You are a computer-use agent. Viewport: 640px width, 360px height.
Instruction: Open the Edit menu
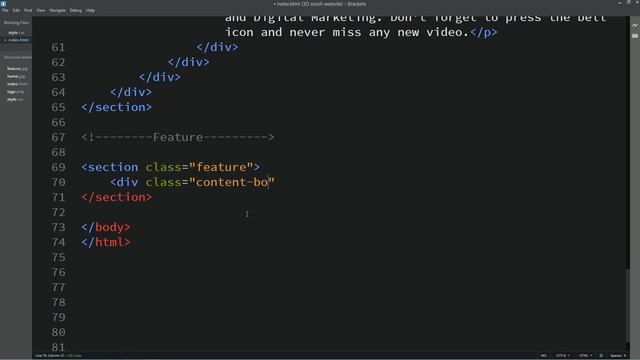point(16,10)
